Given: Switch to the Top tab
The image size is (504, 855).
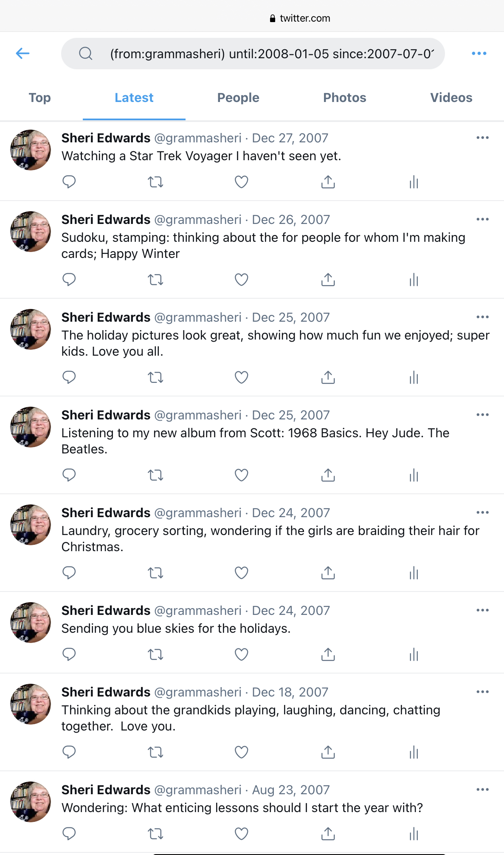Looking at the screenshot, I should 40,98.
